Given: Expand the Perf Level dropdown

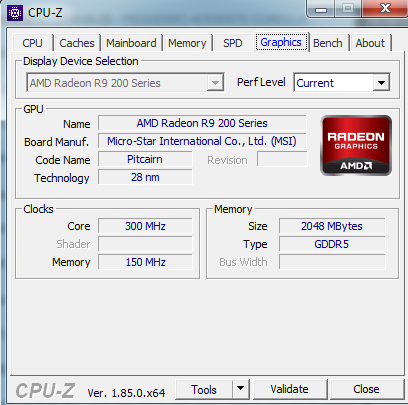Looking at the screenshot, I should [x=381, y=82].
